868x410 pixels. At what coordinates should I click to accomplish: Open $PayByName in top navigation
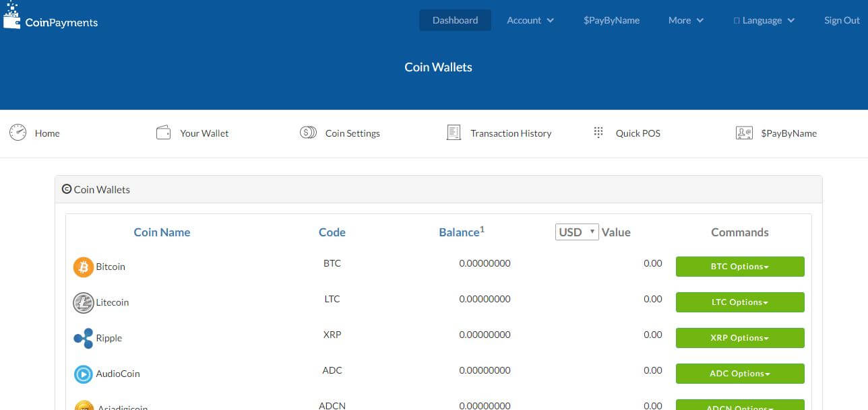pyautogui.click(x=611, y=20)
